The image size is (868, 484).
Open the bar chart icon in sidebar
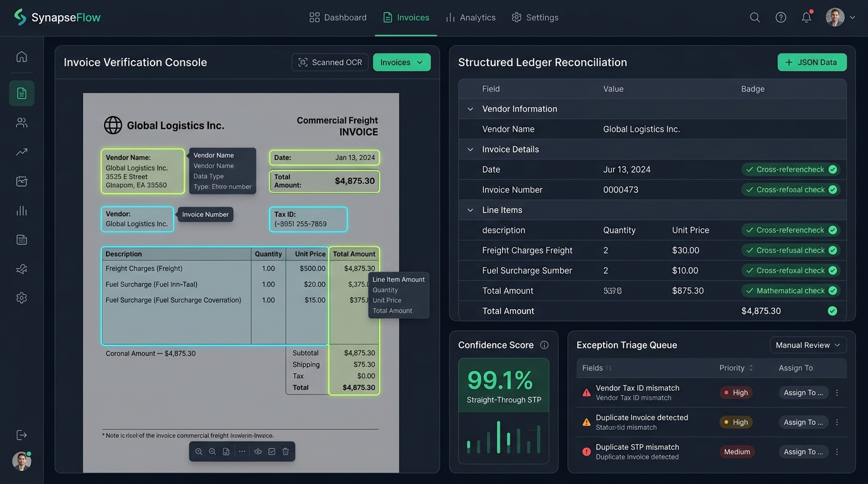point(21,210)
